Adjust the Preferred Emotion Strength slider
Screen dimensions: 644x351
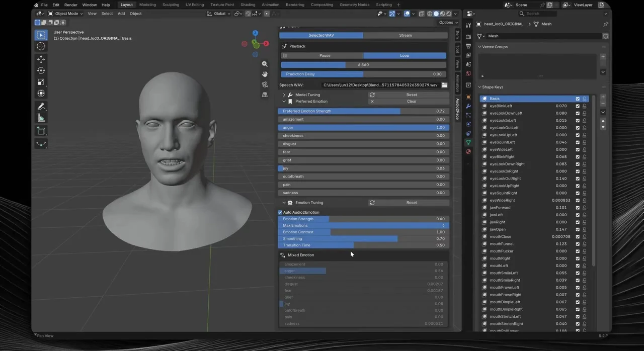363,111
